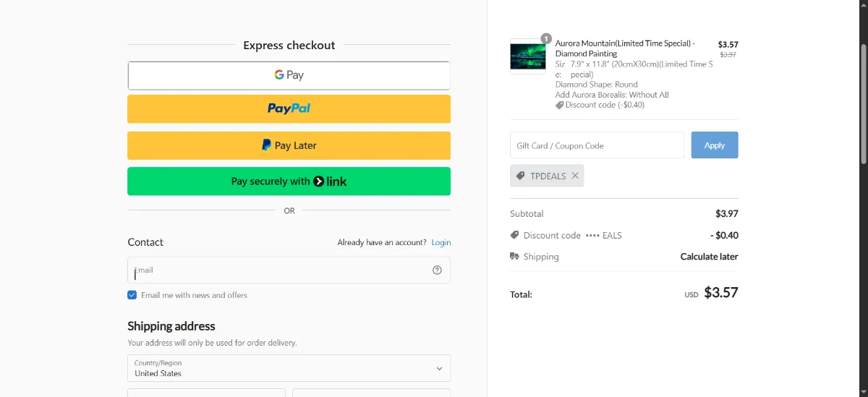868x397 pixels.
Task: Pay securely with Link button
Action: tap(289, 182)
